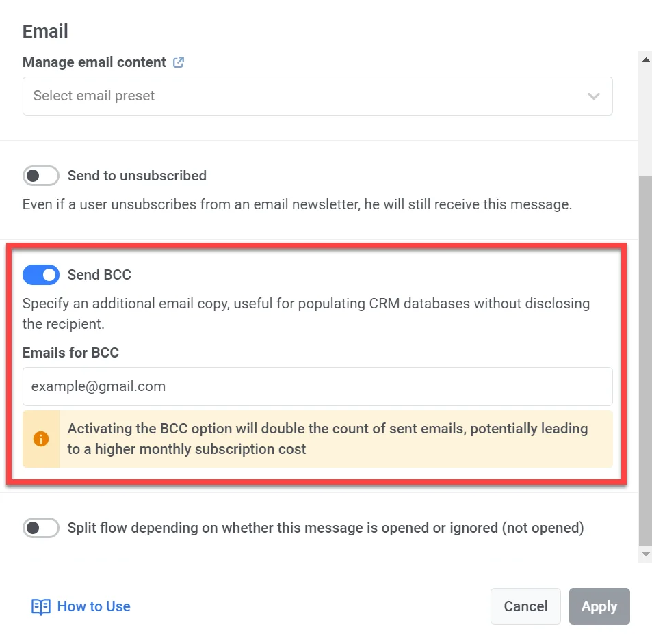Click the scrollbar up arrow
Image resolution: width=652 pixels, height=644 pixels.
click(645, 59)
